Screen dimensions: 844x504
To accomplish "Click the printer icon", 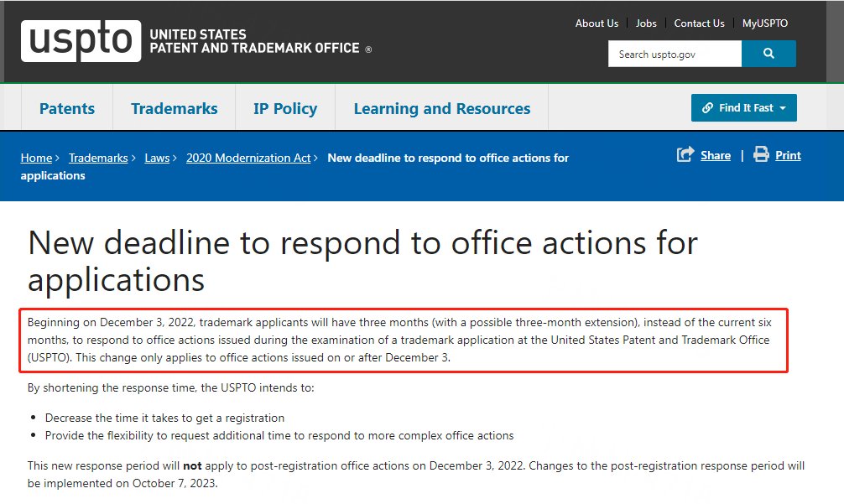I will tap(761, 154).
